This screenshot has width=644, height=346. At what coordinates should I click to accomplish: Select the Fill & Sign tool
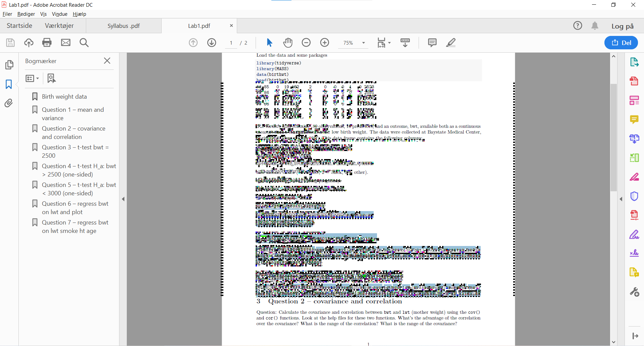(634, 234)
